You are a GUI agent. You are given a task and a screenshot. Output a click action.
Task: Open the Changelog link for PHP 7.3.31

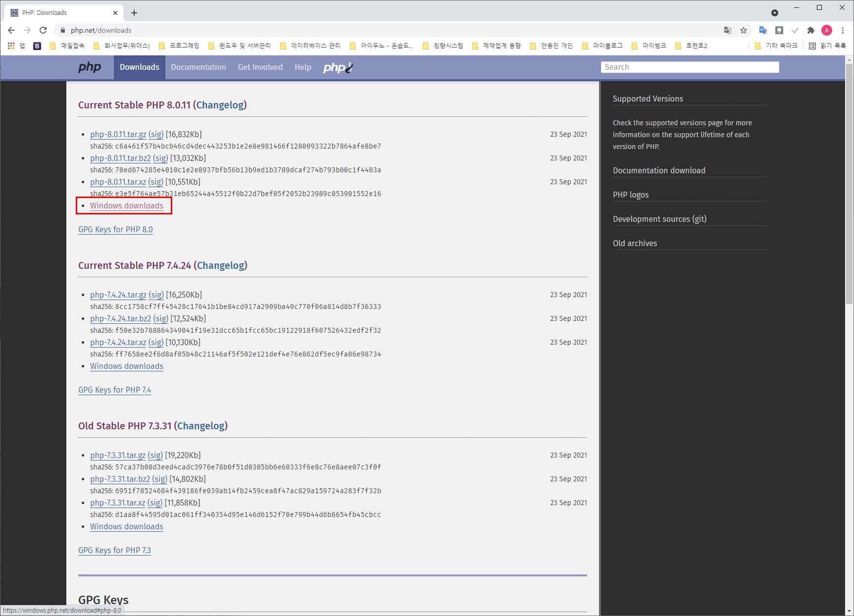pos(201,426)
